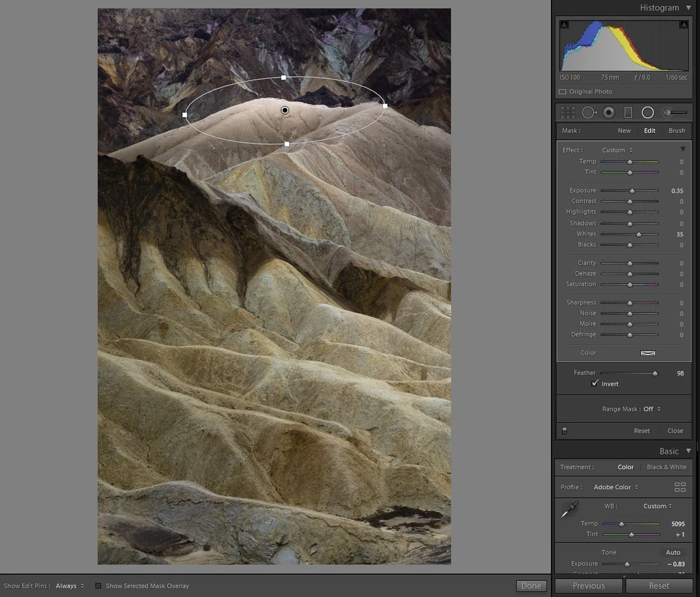Open the Profile Browser grid icon
This screenshot has width=700, height=597.
[680, 487]
